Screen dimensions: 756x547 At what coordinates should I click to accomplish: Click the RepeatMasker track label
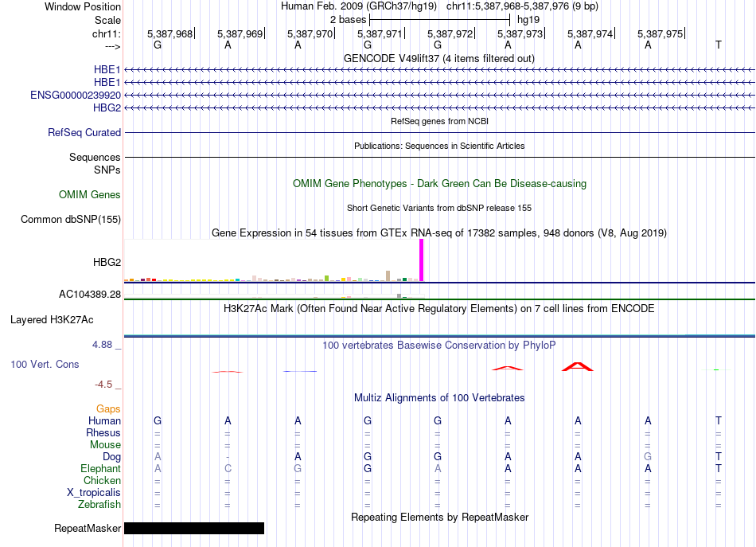click(x=88, y=528)
